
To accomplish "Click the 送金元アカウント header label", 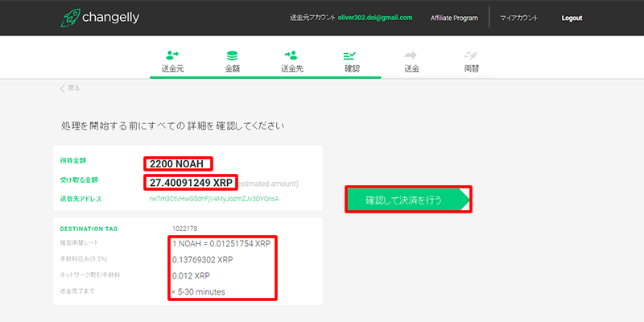I will [312, 18].
